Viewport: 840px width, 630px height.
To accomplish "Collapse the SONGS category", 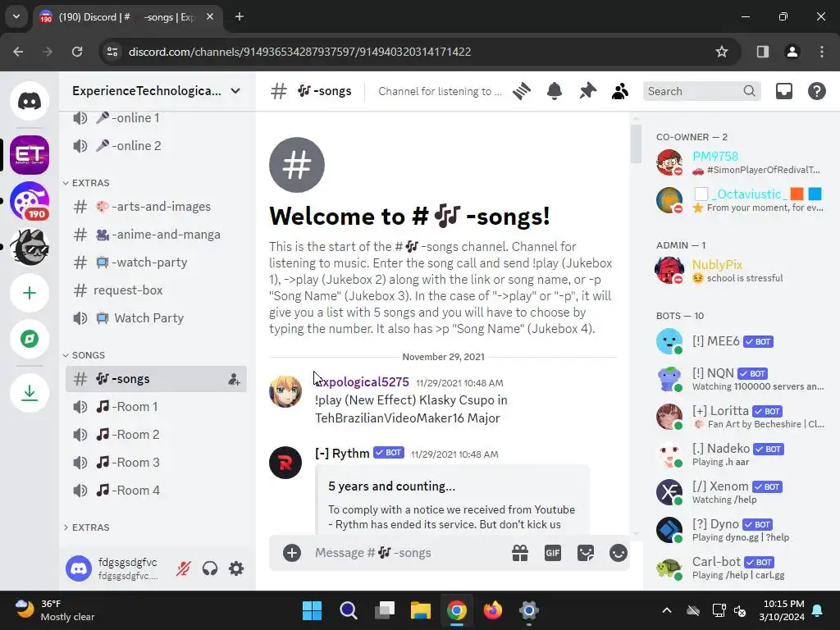I will click(84, 355).
